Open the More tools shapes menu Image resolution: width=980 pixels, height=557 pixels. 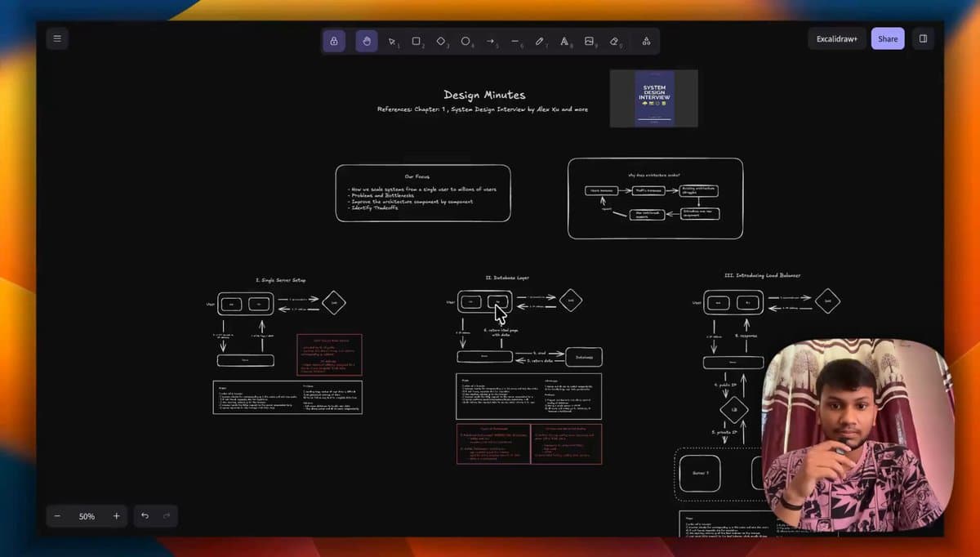coord(646,41)
